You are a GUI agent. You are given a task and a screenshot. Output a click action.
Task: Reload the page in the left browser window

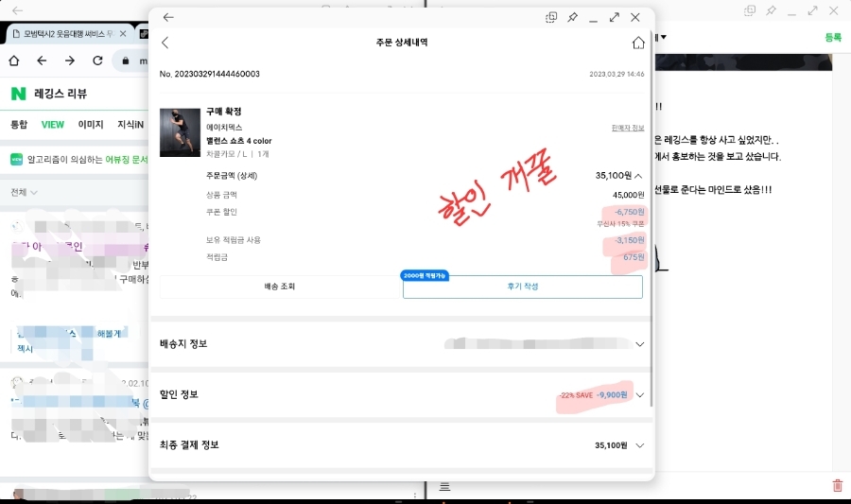pyautogui.click(x=97, y=61)
